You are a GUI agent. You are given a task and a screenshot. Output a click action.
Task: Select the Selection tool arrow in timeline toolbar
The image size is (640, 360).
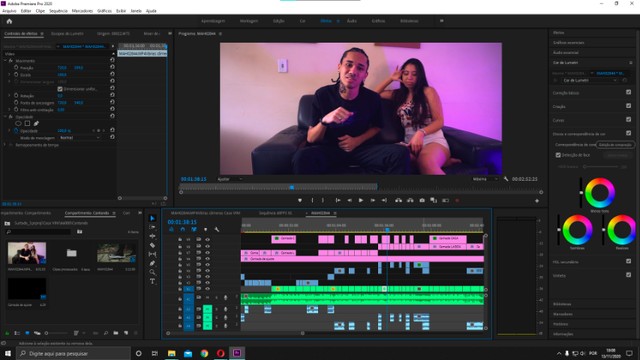(152, 218)
